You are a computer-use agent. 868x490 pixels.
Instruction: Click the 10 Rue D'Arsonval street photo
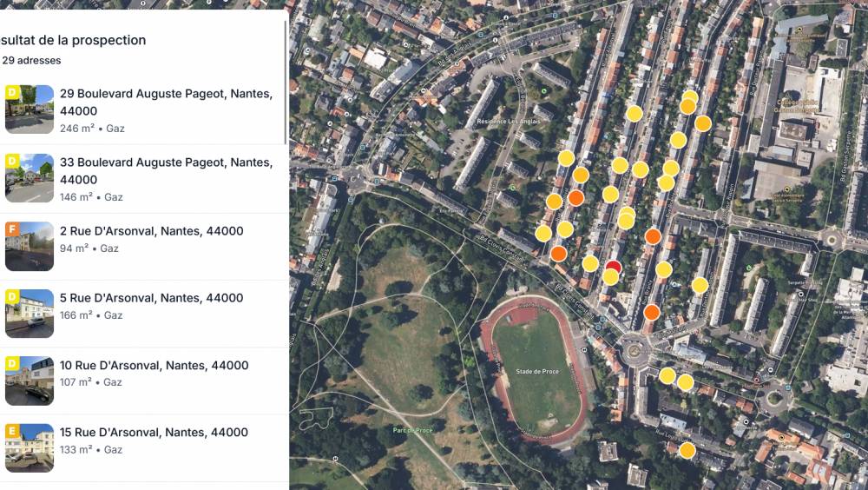pyautogui.click(x=30, y=381)
